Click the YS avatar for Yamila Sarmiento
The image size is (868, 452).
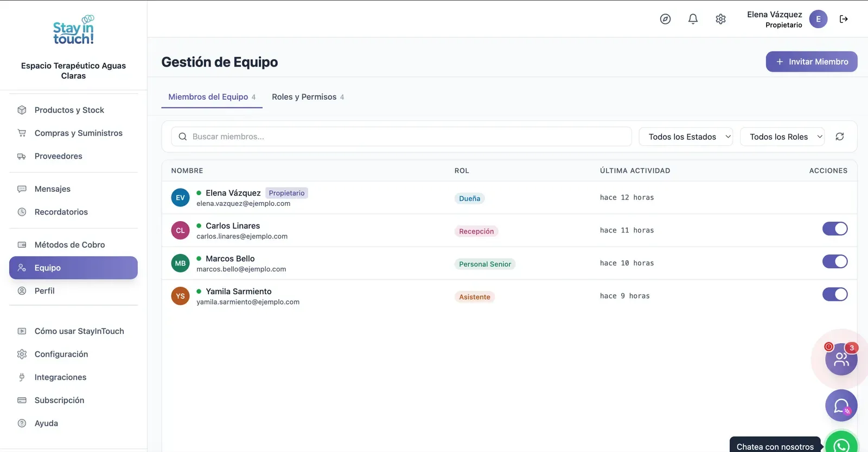[180, 296]
